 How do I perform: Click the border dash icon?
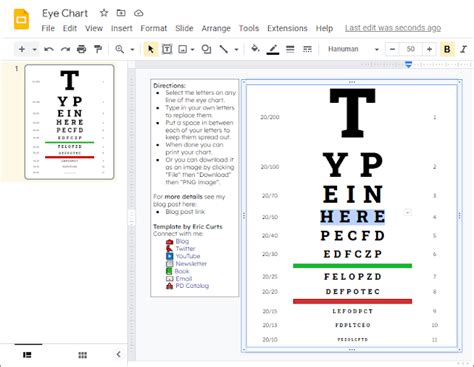307,49
